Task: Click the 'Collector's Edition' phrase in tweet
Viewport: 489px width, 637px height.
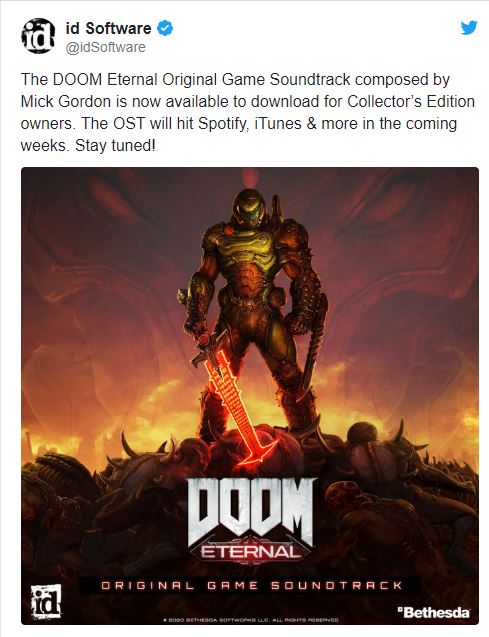Action: [x=411, y=101]
